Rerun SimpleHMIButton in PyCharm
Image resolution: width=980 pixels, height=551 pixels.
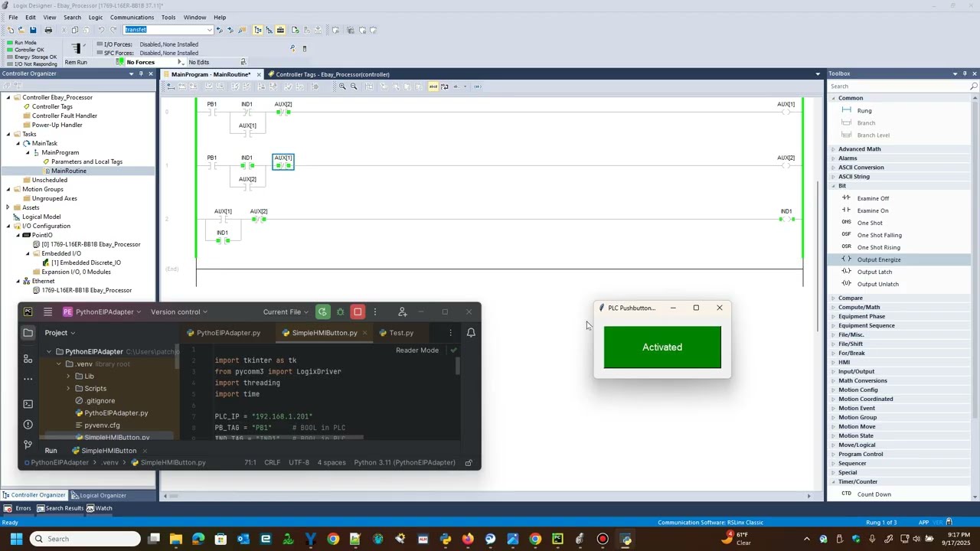[322, 311]
